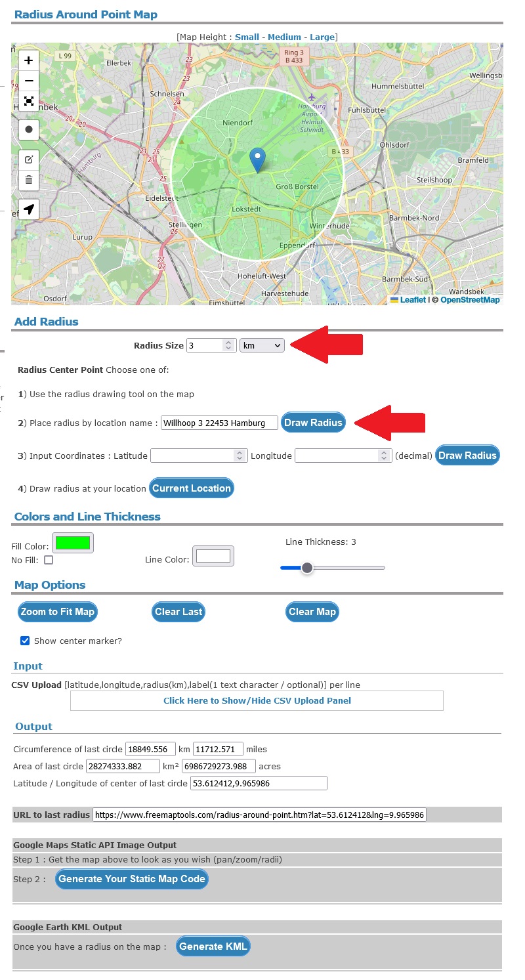The width and height of the screenshot is (525, 980).
Task: Click the Line Thickness slider handle
Action: [306, 568]
